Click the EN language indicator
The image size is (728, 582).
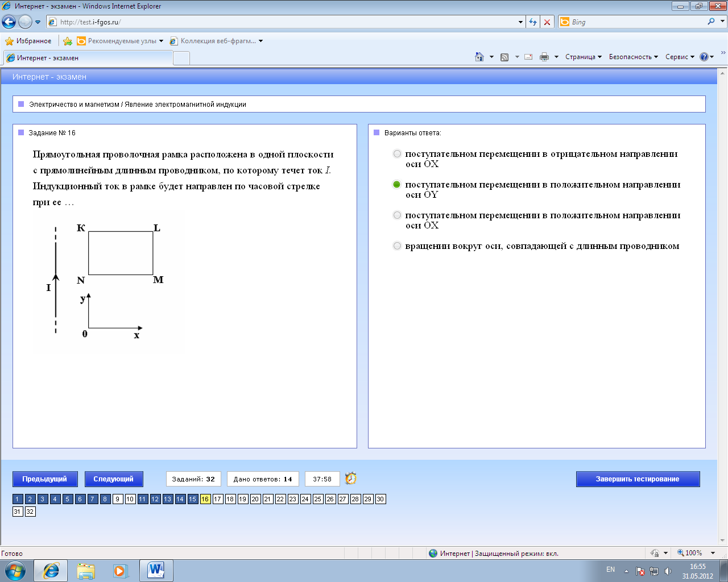610,569
